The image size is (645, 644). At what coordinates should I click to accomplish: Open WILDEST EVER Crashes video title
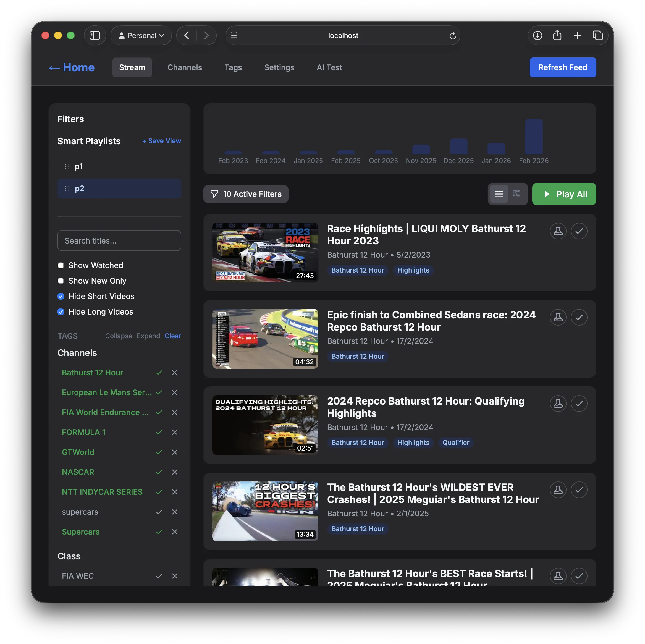433,493
